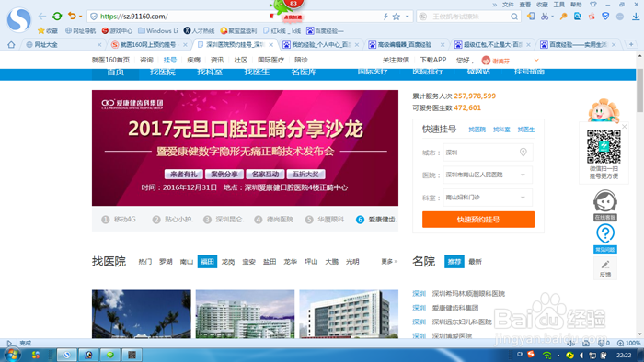Click the 2017元旦口腔正畸 banner image
Viewport: 644px width, 362px height.
(x=245, y=148)
